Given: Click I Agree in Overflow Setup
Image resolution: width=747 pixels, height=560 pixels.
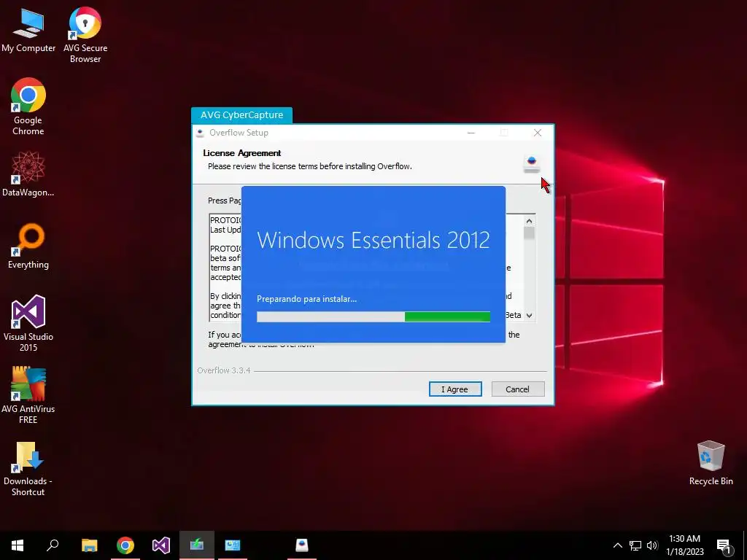Looking at the screenshot, I should point(455,389).
